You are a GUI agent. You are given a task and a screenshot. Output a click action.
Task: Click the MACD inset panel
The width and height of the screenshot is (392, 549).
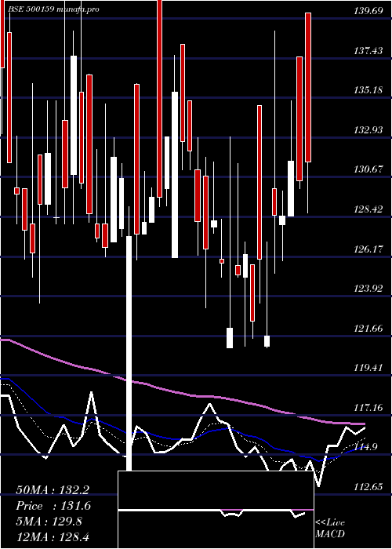pyautogui.click(x=216, y=510)
